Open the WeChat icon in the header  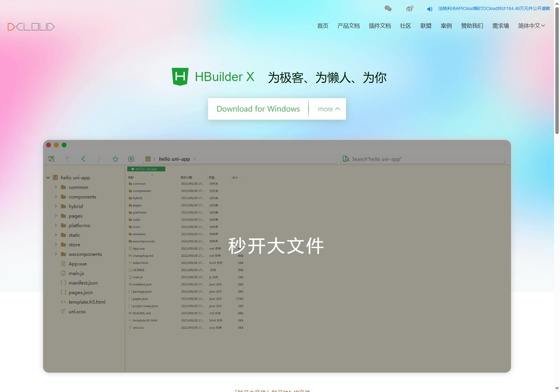click(x=388, y=8)
